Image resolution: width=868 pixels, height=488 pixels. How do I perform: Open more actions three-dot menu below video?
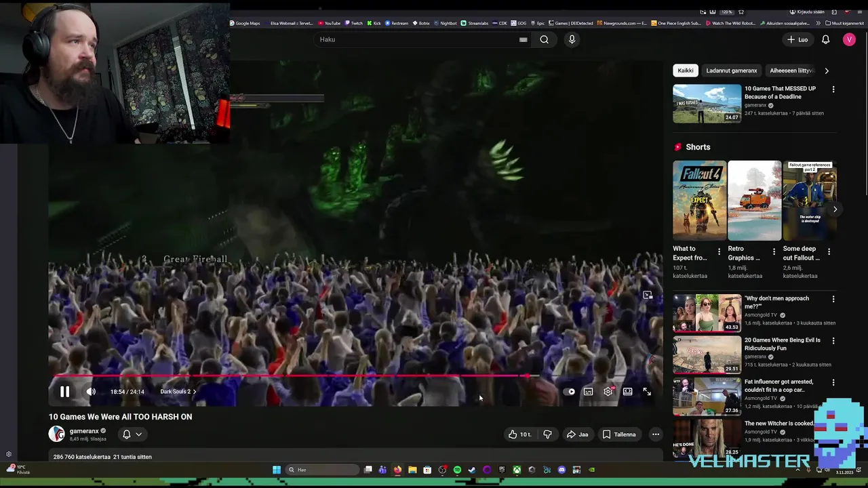pyautogui.click(x=655, y=434)
